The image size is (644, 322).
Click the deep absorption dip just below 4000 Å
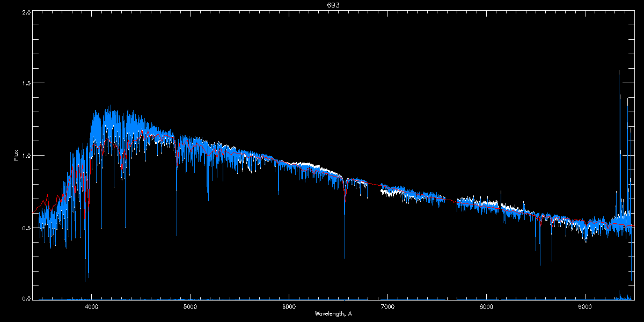86,241
